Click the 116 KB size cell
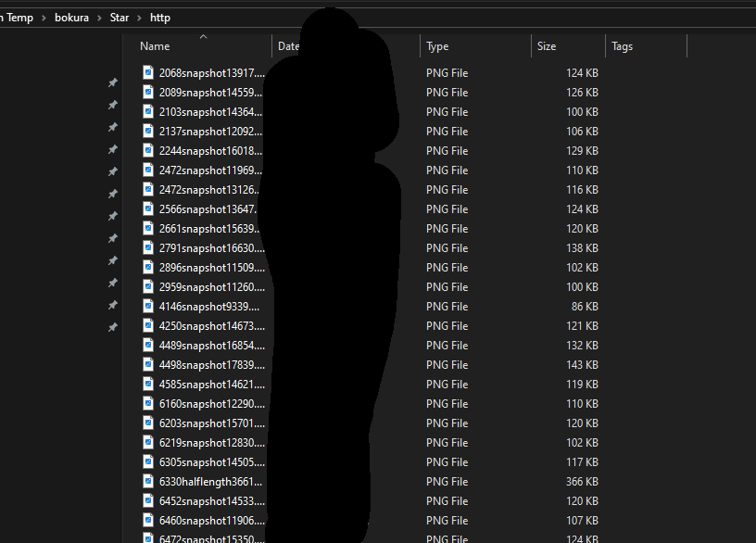Screen dimensions: 756x543 pos(582,190)
